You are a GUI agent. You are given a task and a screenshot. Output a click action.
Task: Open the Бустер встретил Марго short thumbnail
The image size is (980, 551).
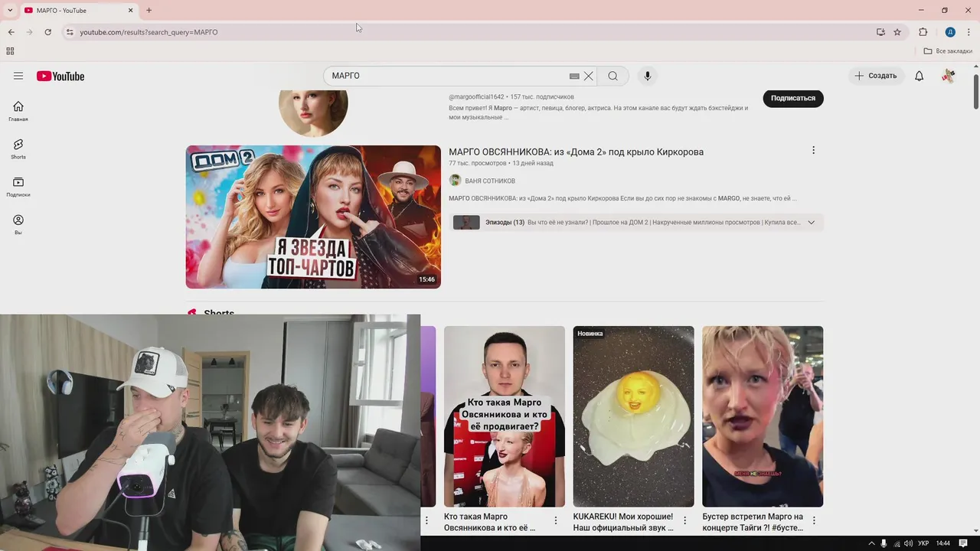(763, 416)
